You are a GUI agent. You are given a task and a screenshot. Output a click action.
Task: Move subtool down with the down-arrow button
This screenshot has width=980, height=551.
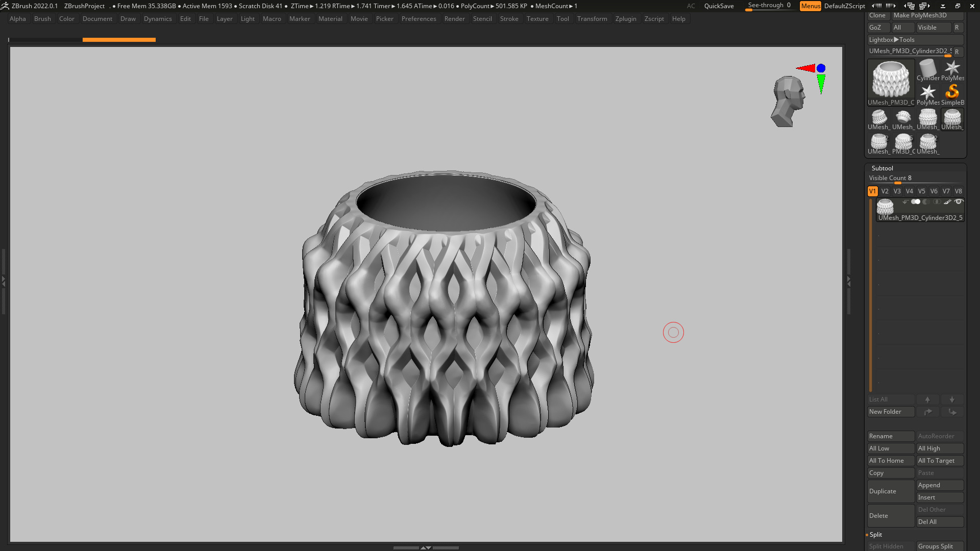(952, 399)
